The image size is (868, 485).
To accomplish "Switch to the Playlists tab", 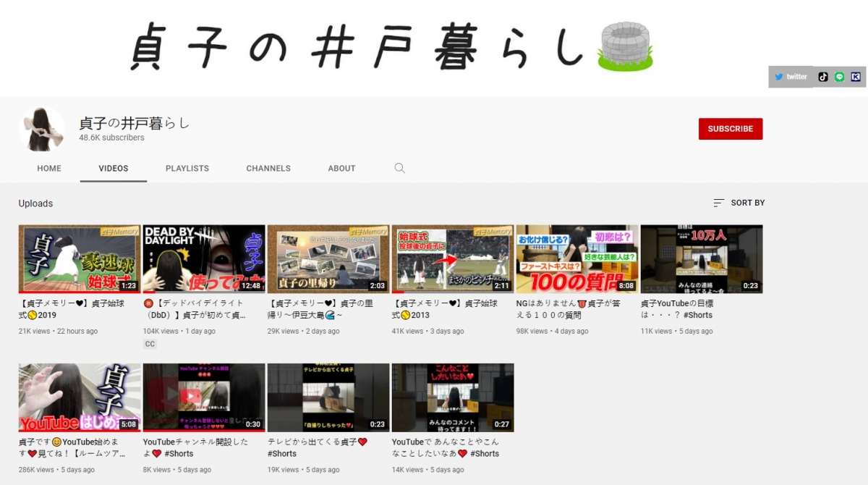I will 187,168.
